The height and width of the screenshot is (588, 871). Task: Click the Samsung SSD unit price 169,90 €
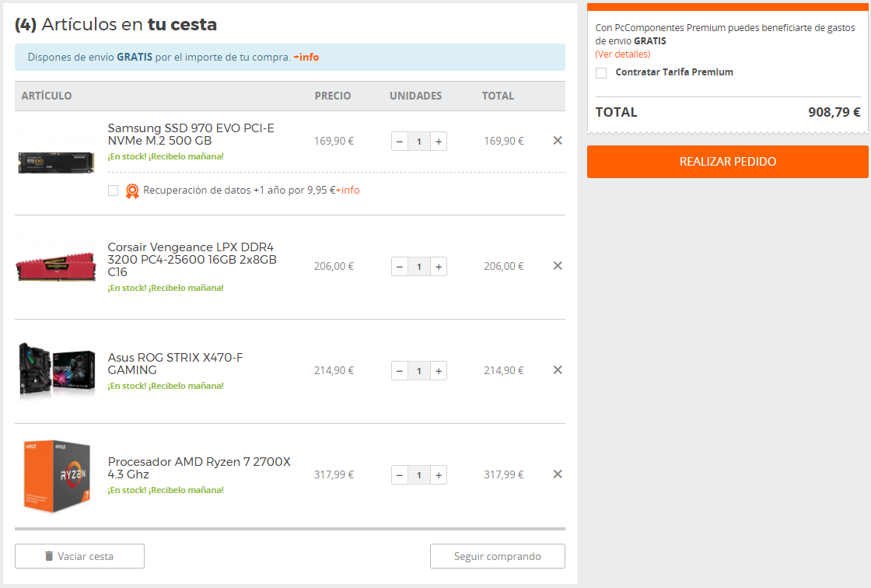(334, 141)
